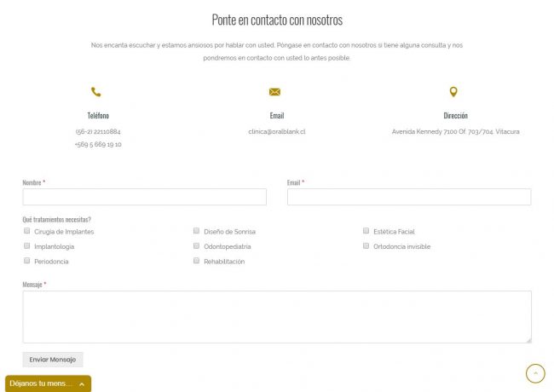The image size is (554, 392).
Task: Click the map pin location icon
Action: tap(453, 92)
